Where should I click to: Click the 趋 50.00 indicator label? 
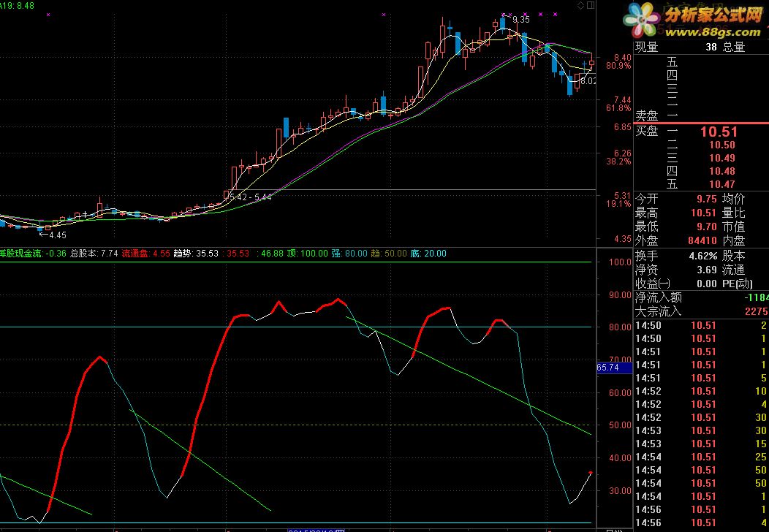coord(390,254)
